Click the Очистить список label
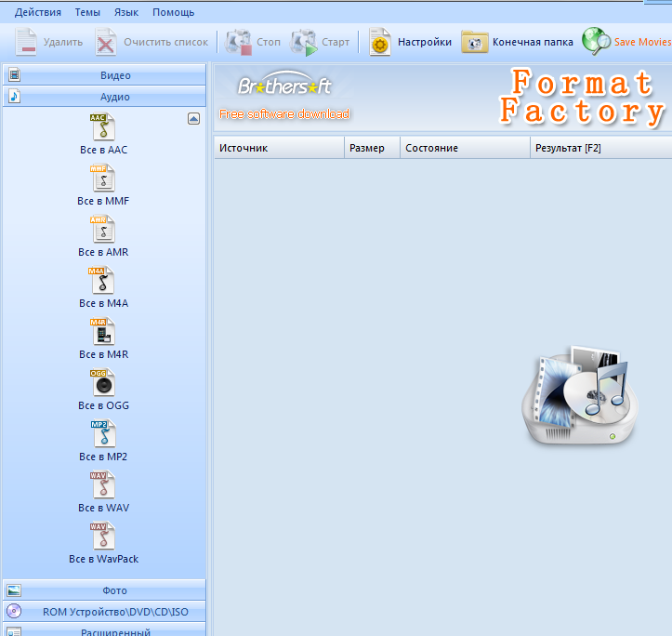 click(165, 42)
